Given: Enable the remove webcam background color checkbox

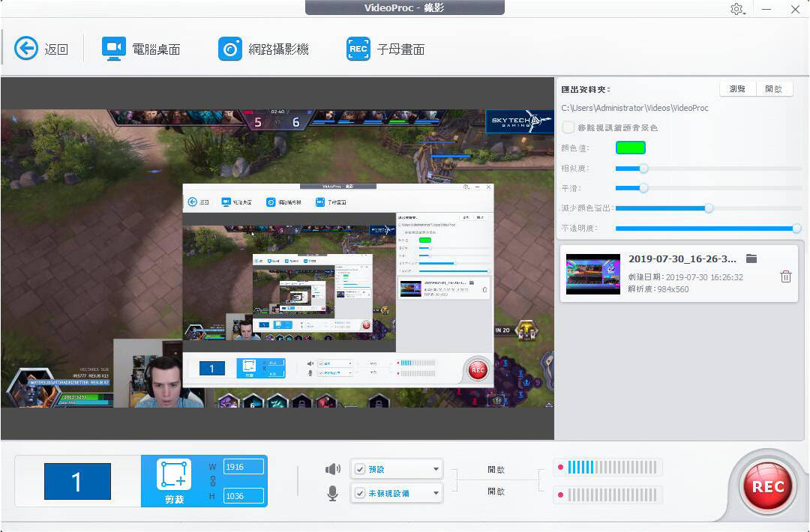Looking at the screenshot, I should tap(568, 127).
